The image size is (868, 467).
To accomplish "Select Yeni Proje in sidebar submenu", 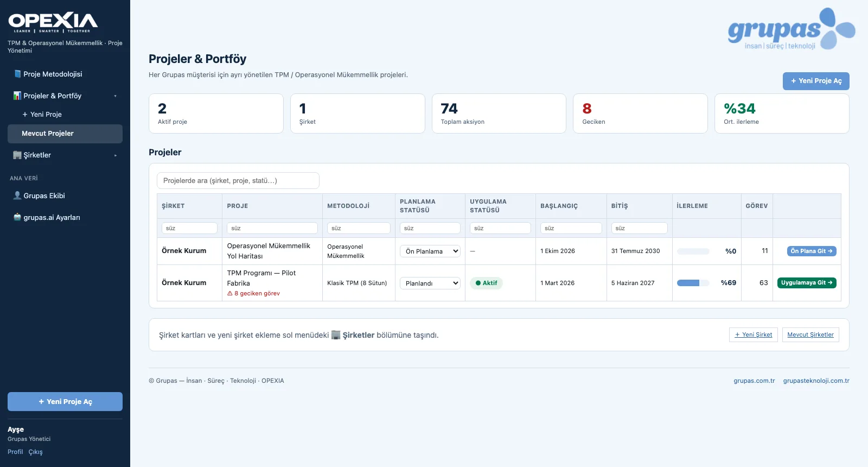I will click(x=65, y=115).
